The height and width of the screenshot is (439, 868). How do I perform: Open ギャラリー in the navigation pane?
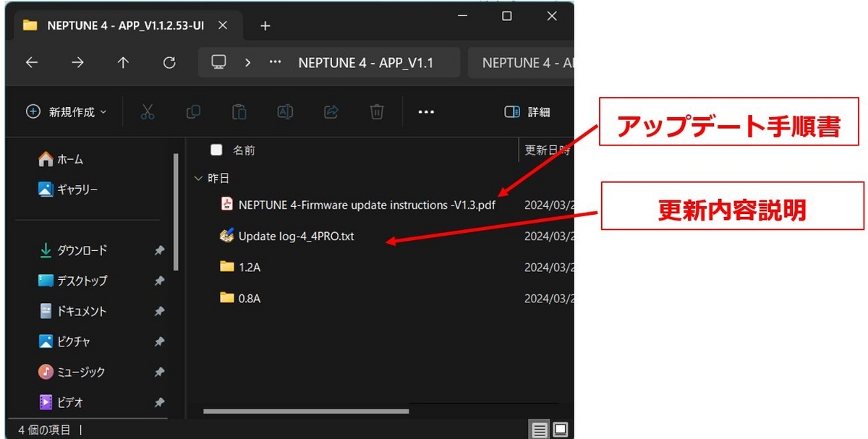coord(68,189)
